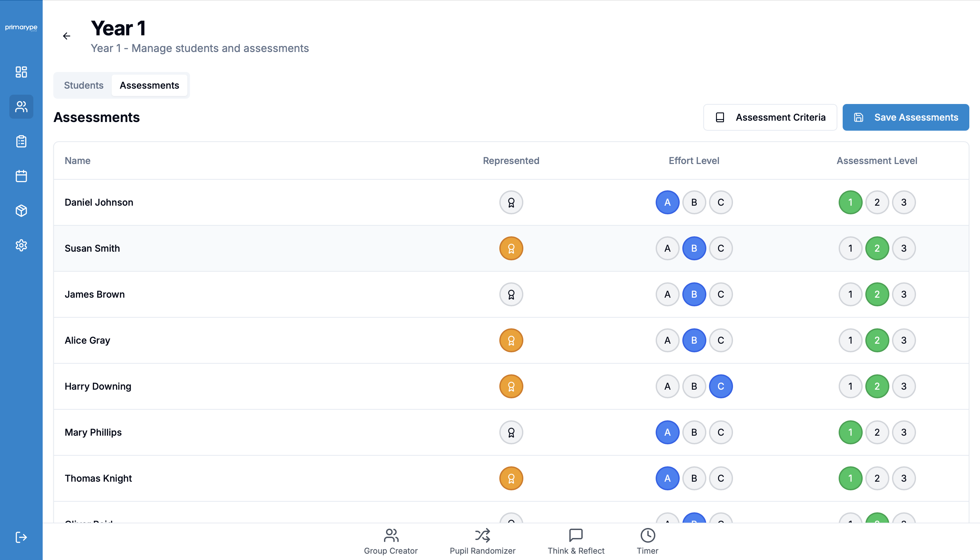Switch to the Students tab

click(x=83, y=85)
